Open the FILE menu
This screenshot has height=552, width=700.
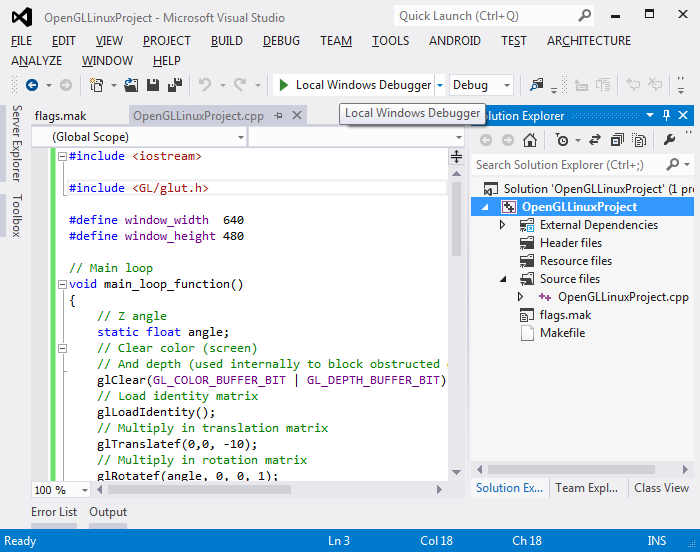pyautogui.click(x=21, y=41)
